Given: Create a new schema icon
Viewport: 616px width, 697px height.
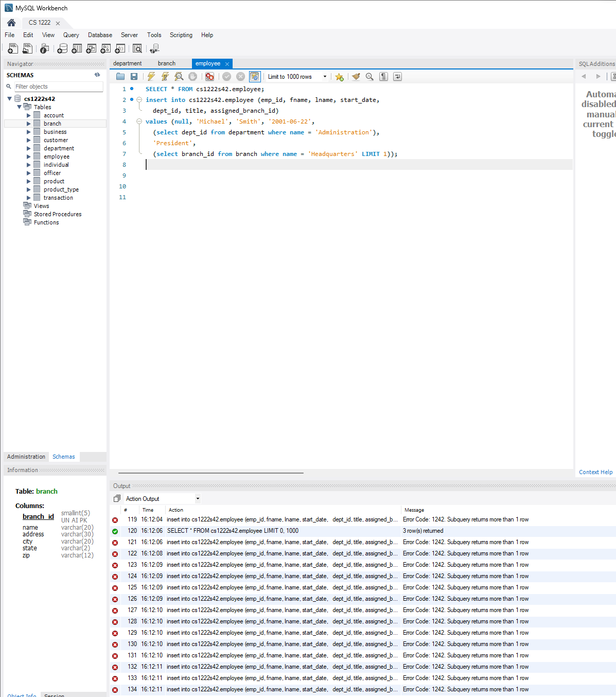Looking at the screenshot, I should tap(62, 48).
